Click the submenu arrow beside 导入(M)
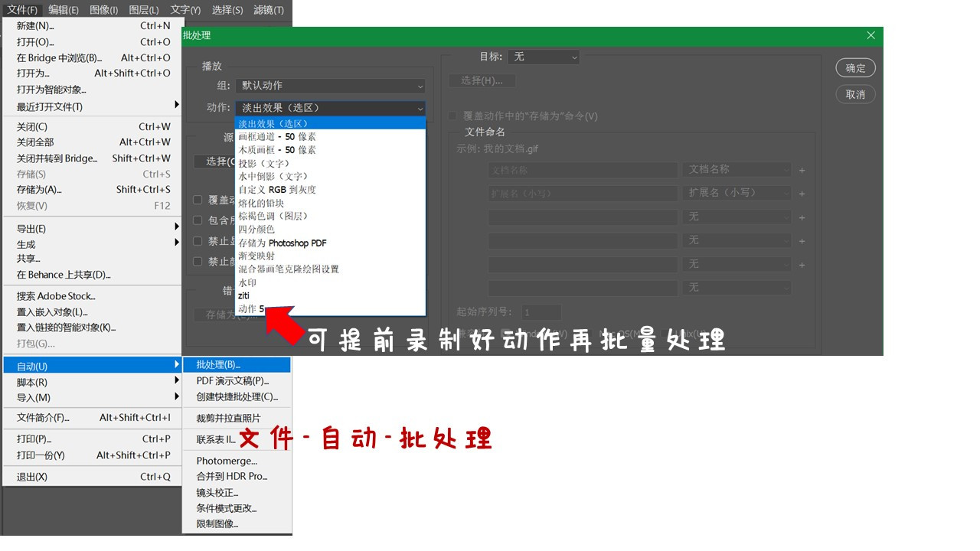 pyautogui.click(x=176, y=396)
